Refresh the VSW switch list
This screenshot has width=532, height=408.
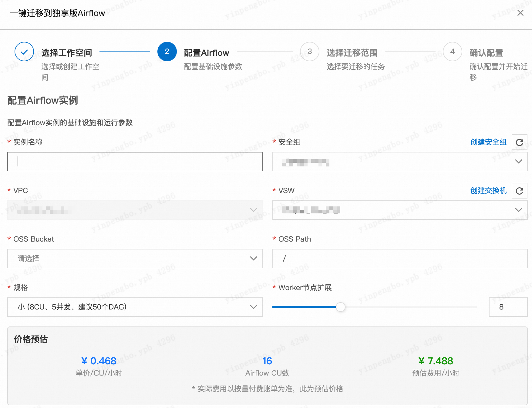(x=519, y=191)
